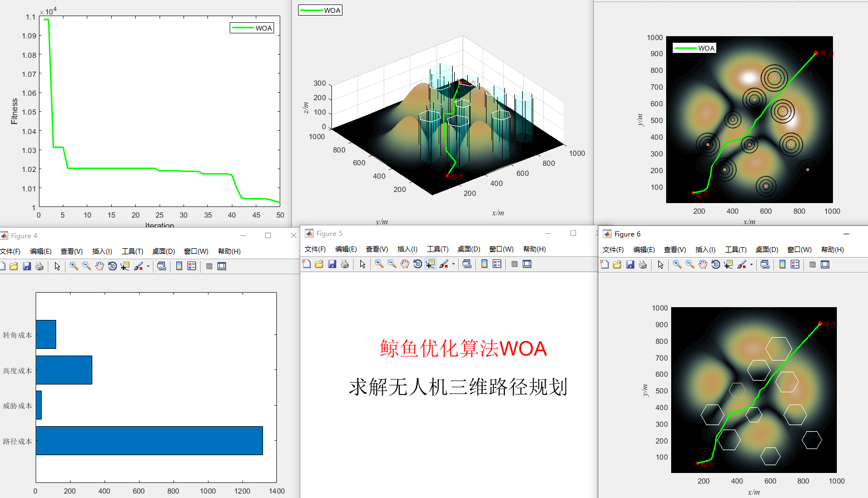Open 查看(V) menu in Figure 5
This screenshot has width=868, height=498.
point(376,249)
